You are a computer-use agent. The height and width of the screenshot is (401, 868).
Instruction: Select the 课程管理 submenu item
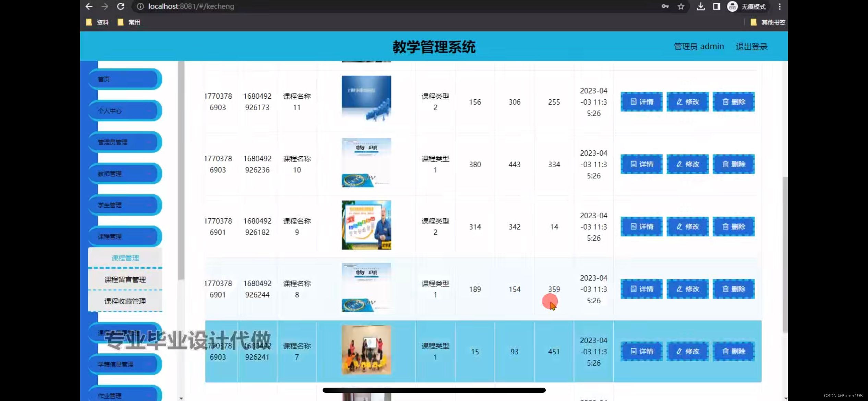click(x=125, y=258)
